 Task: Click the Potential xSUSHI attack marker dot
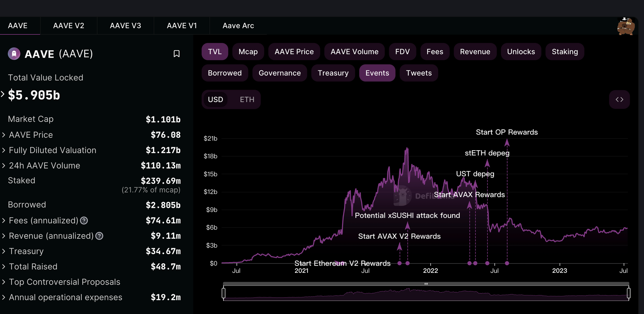(x=408, y=263)
